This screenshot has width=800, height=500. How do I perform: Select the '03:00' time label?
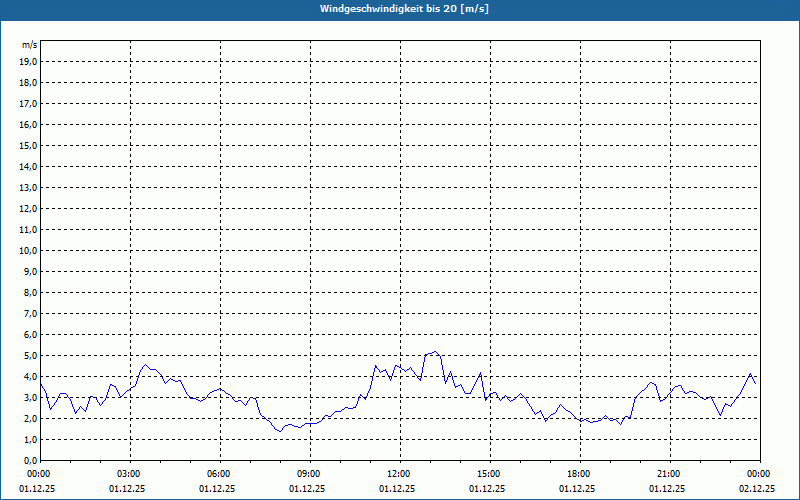coord(131,474)
